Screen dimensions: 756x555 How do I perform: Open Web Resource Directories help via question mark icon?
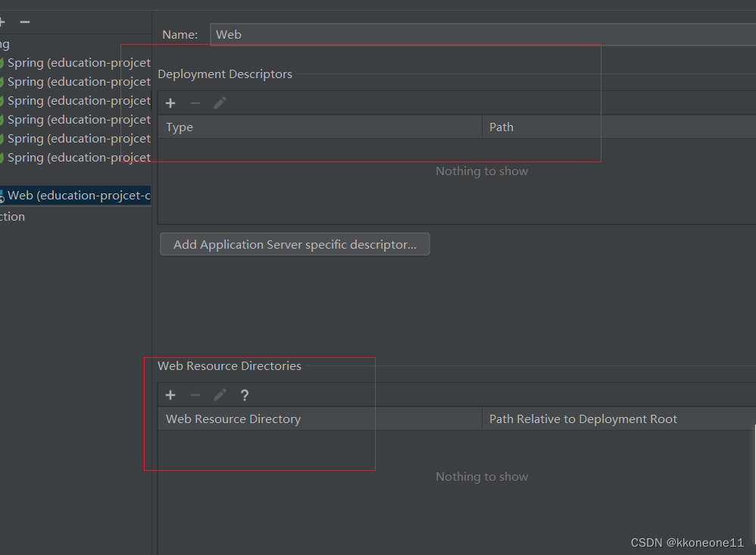pyautogui.click(x=244, y=394)
